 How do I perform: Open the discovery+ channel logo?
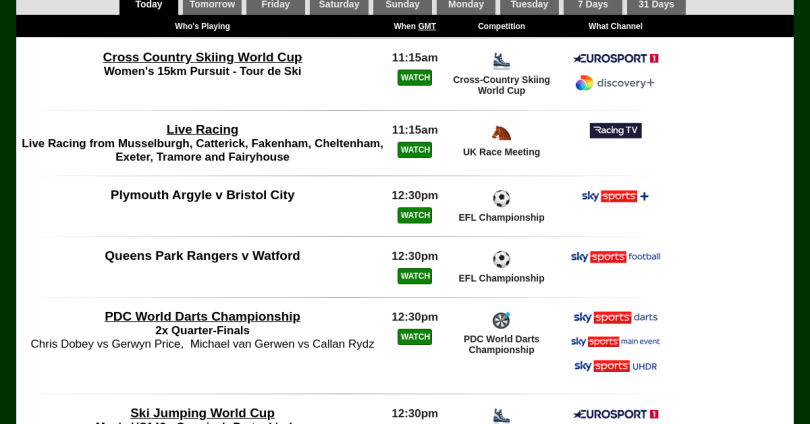(615, 83)
